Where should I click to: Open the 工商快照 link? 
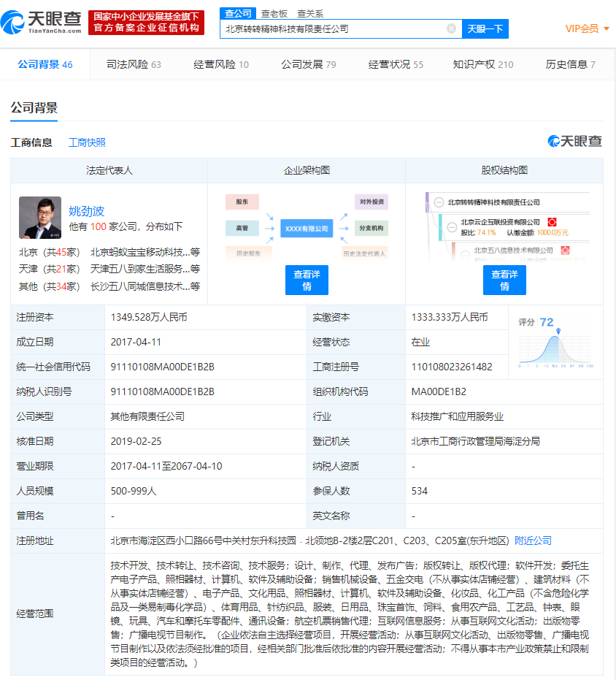click(x=87, y=142)
